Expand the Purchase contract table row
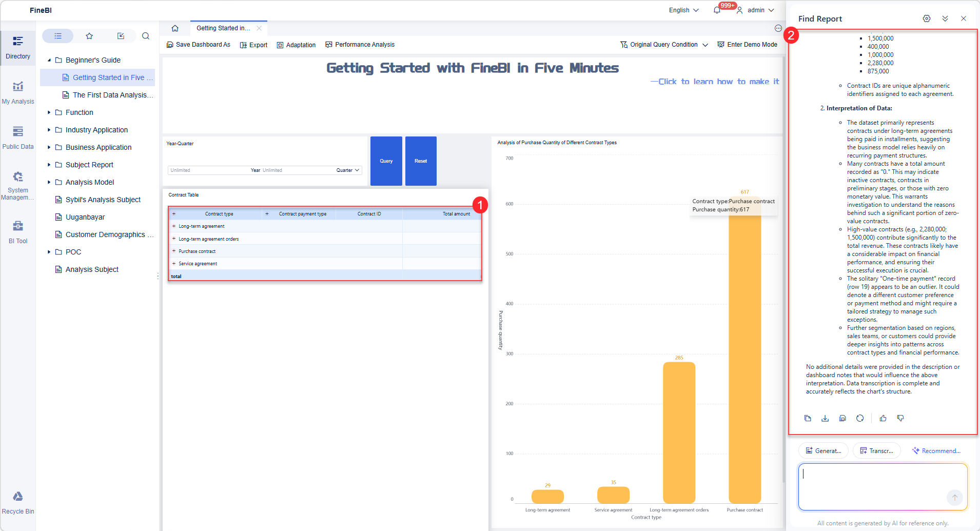The height and width of the screenshot is (531, 980). (x=174, y=251)
